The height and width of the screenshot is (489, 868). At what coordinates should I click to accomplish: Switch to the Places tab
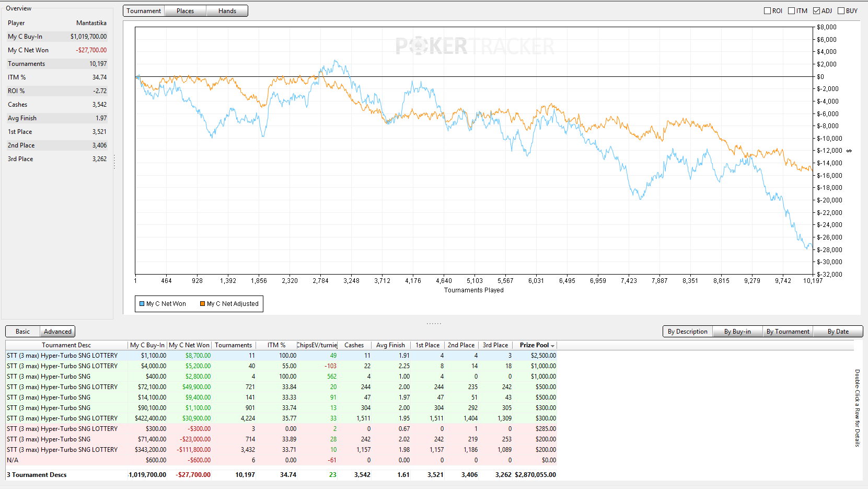coord(185,11)
